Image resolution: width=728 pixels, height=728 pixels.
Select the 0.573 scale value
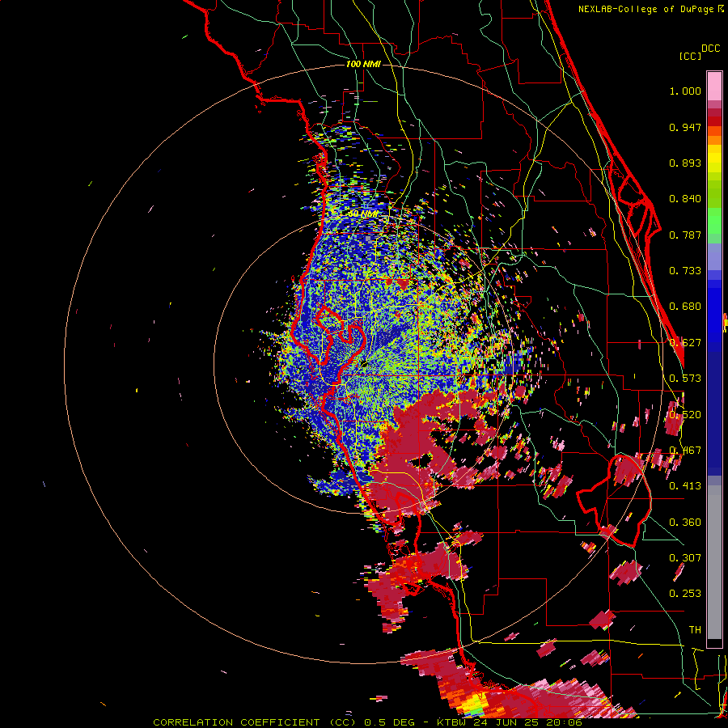point(685,379)
